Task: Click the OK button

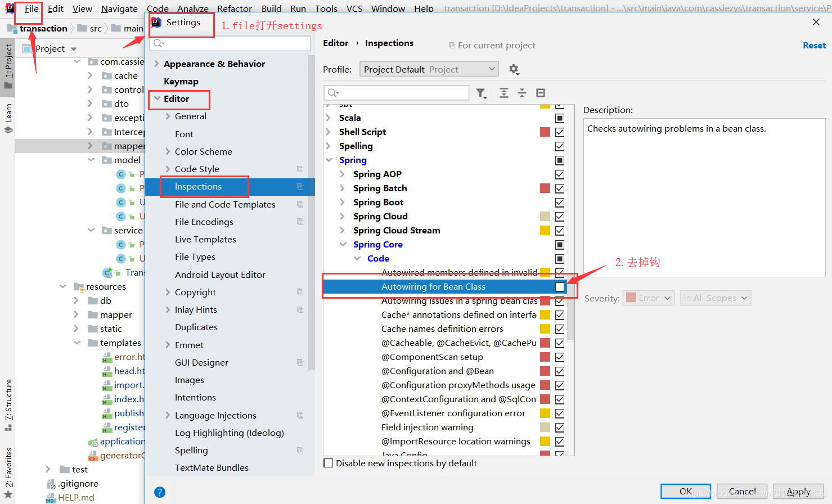Action: [x=685, y=490]
